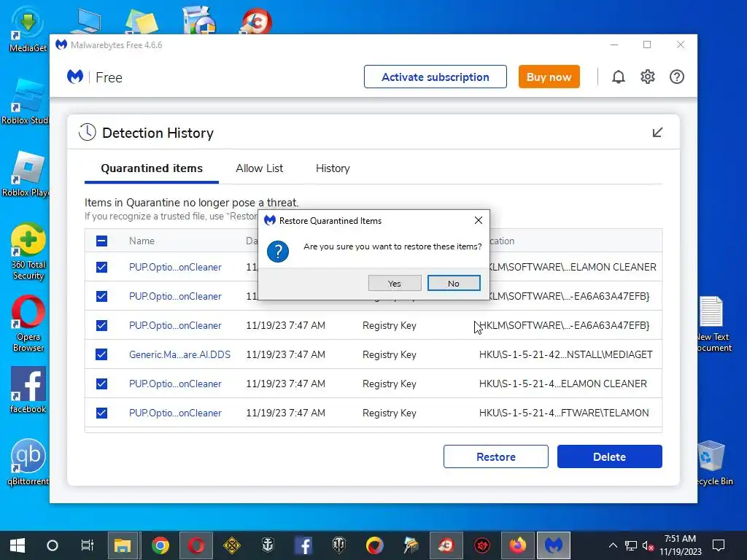Screen dimensions: 747x560
Task: Uncheck the FTWARE\TELAMON row checkbox
Action: click(x=101, y=413)
